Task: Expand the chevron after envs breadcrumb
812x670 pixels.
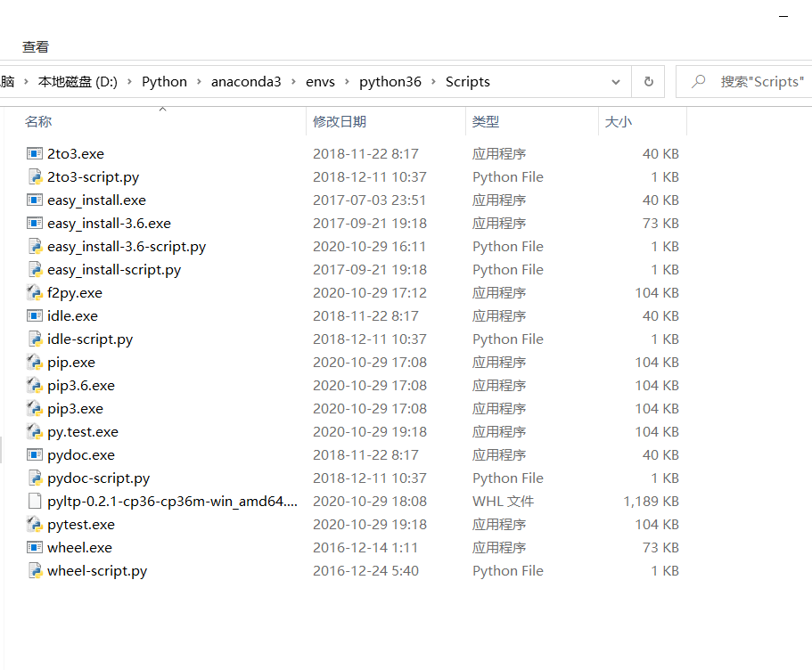Action: coord(347,82)
